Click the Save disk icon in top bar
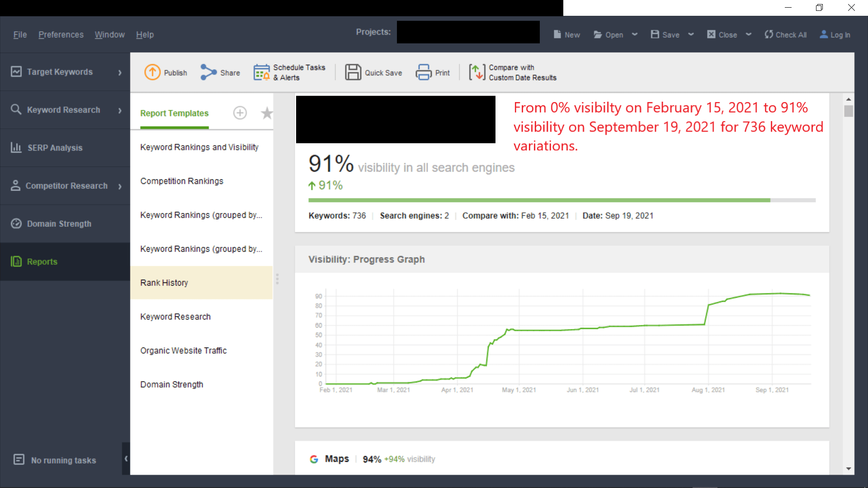This screenshot has height=488, width=868. [x=655, y=34]
